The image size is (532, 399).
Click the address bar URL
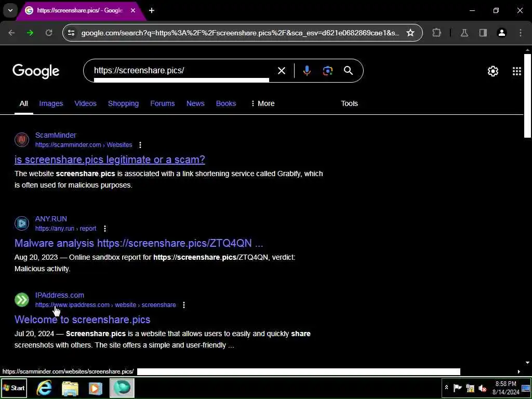coord(240,33)
